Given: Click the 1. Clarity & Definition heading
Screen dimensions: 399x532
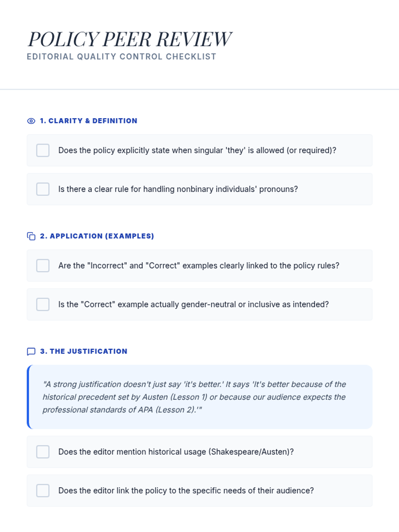Looking at the screenshot, I should [88, 121].
